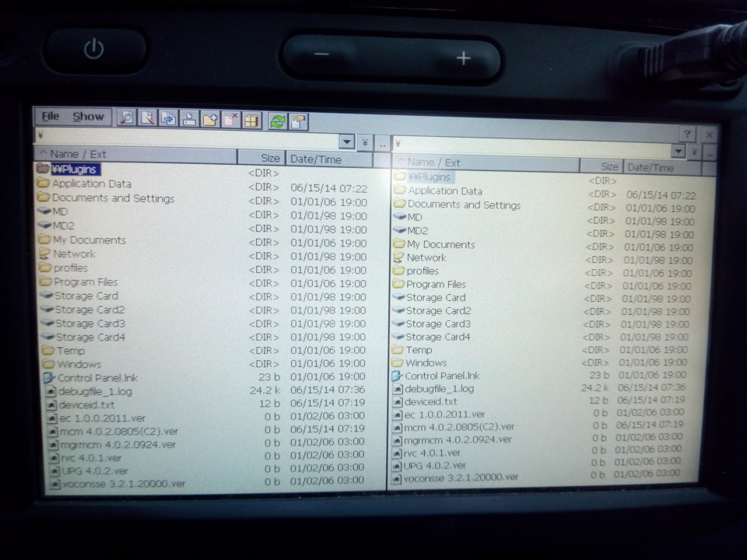The image size is (747, 560).
Task: Click the Properties toolbar icon
Action: coord(298,121)
